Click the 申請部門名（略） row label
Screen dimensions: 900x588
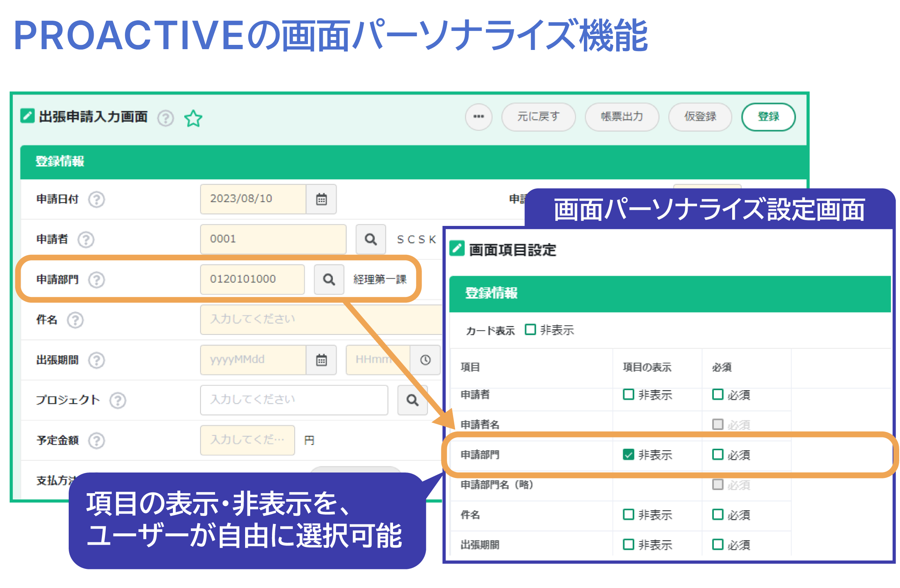pos(497,485)
